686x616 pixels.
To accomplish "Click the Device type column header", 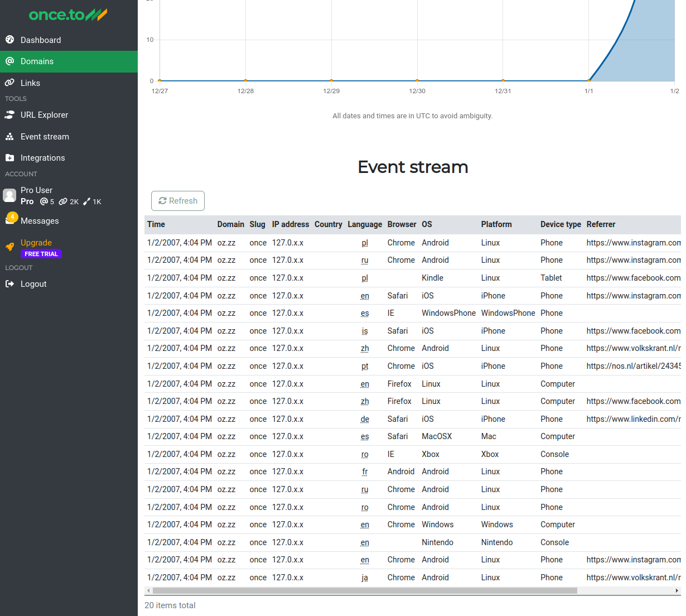I will (x=561, y=224).
